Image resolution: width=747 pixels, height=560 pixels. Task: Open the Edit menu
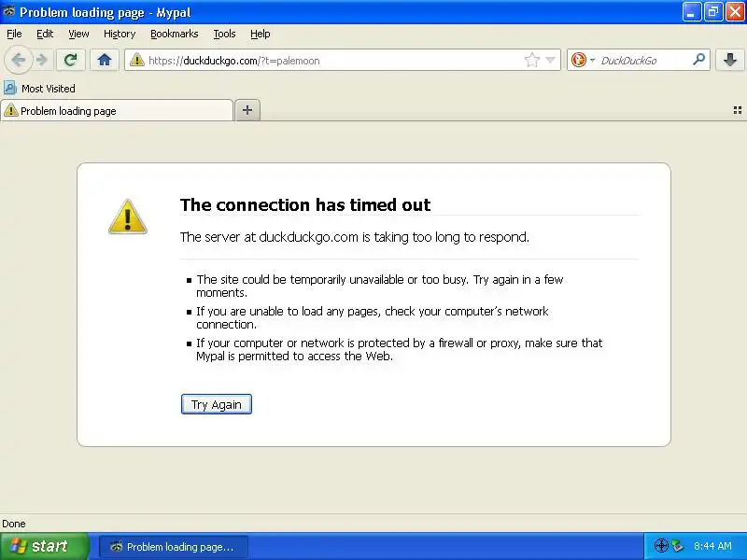click(x=45, y=34)
